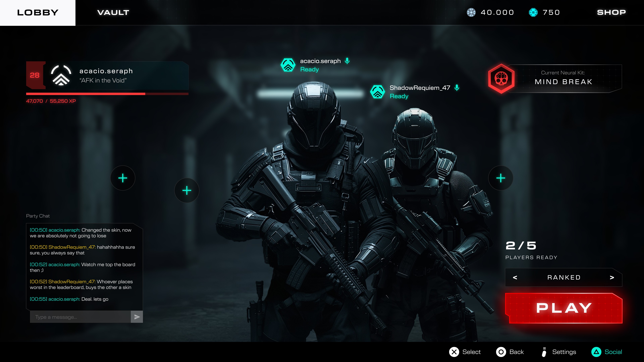The width and height of the screenshot is (644, 362).
Task: Click the teal gem currency icon
Action: click(x=533, y=13)
